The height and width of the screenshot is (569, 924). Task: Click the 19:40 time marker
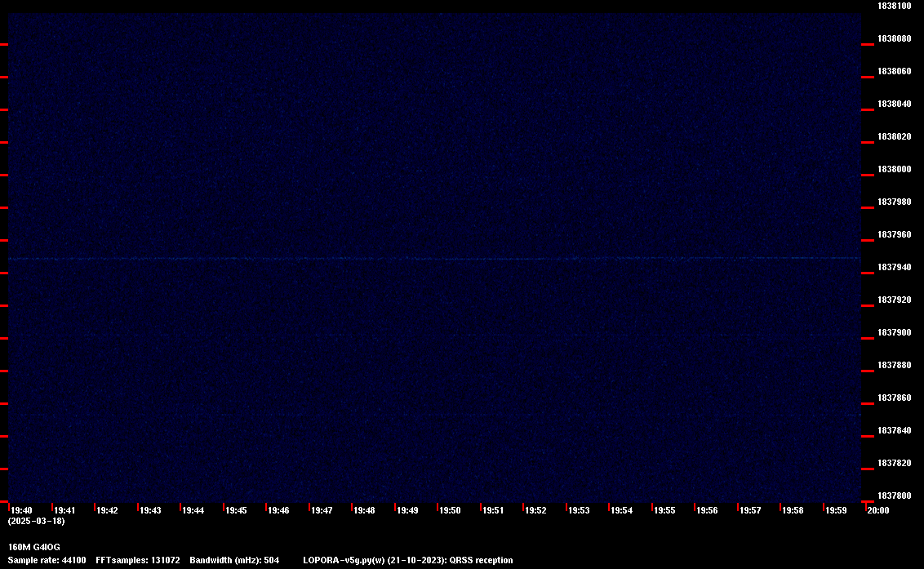tap(21, 510)
